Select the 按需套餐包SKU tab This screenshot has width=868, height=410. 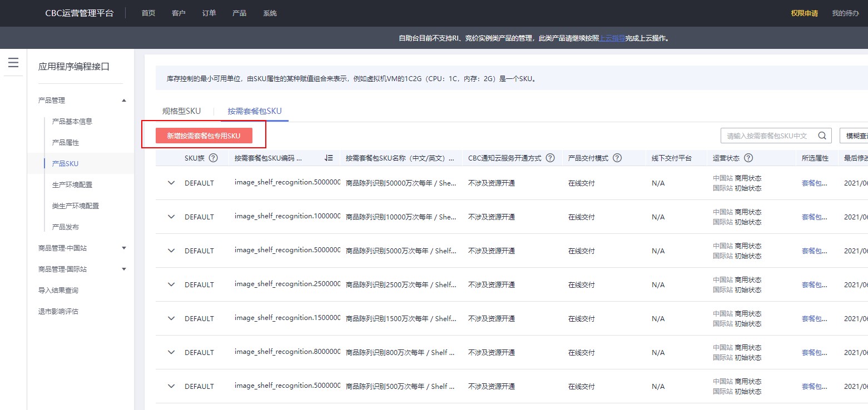(255, 111)
